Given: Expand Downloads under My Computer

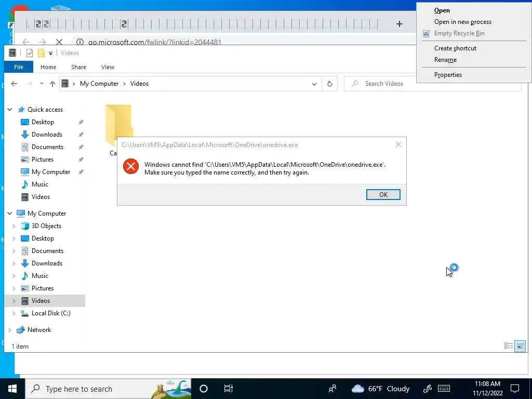Looking at the screenshot, I should click(14, 263).
